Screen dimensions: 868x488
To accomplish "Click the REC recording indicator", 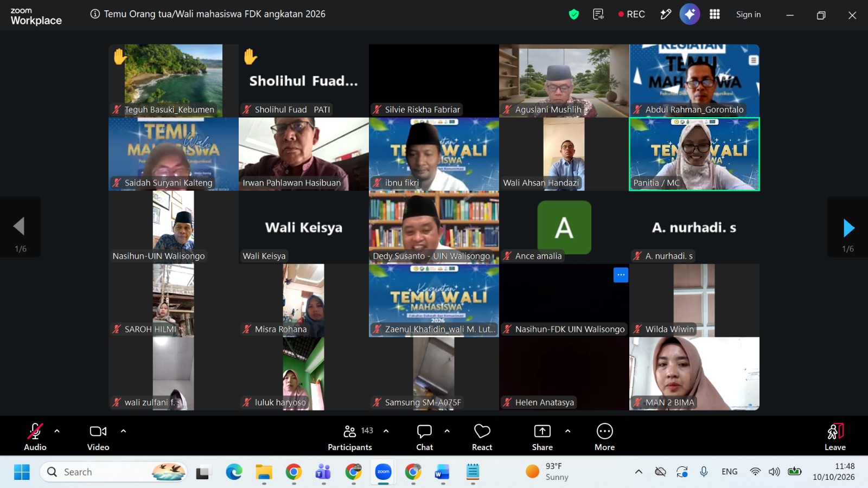I will tap(631, 15).
